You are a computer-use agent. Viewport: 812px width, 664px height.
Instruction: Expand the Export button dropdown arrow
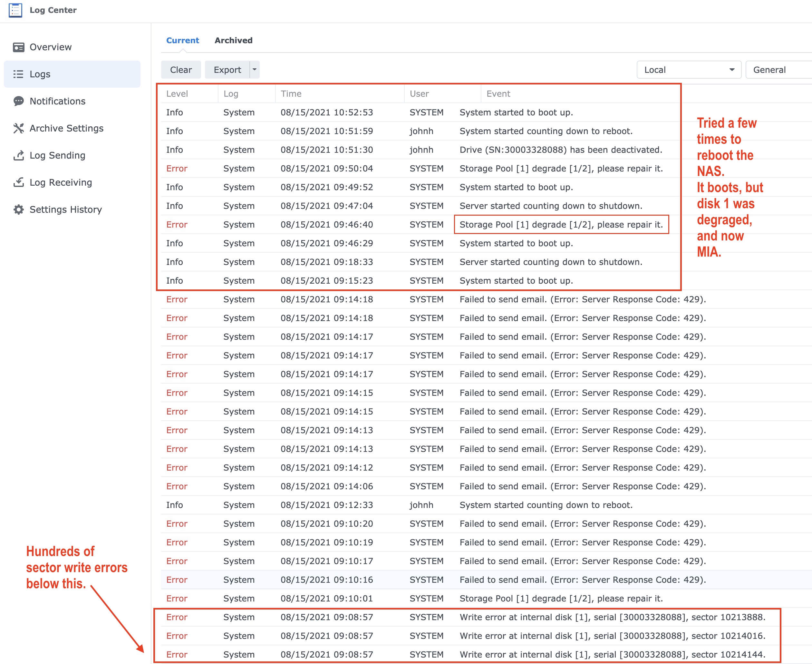[x=255, y=70]
